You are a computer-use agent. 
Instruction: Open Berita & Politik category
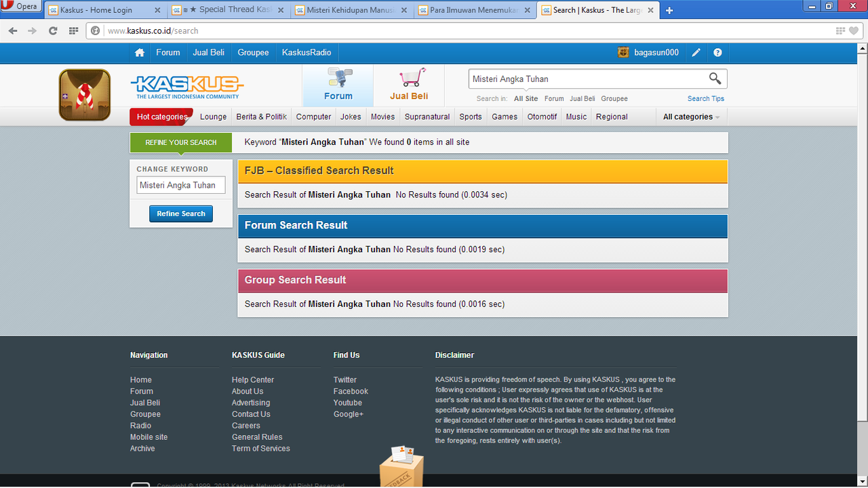[261, 117]
